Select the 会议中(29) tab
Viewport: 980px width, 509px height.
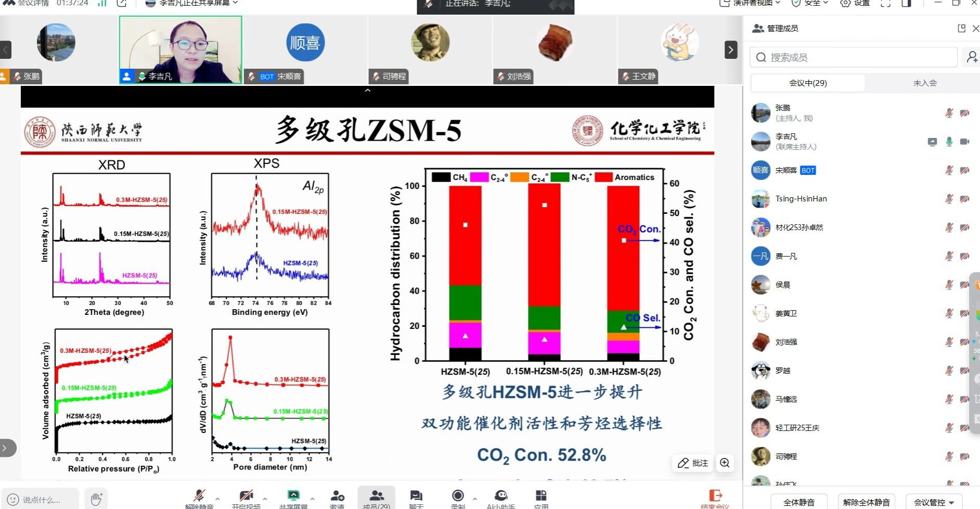click(x=808, y=83)
